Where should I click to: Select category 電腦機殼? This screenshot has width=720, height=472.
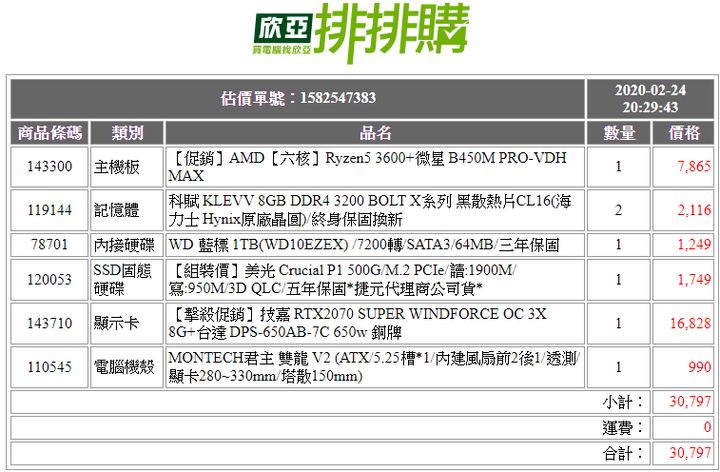[x=124, y=367]
